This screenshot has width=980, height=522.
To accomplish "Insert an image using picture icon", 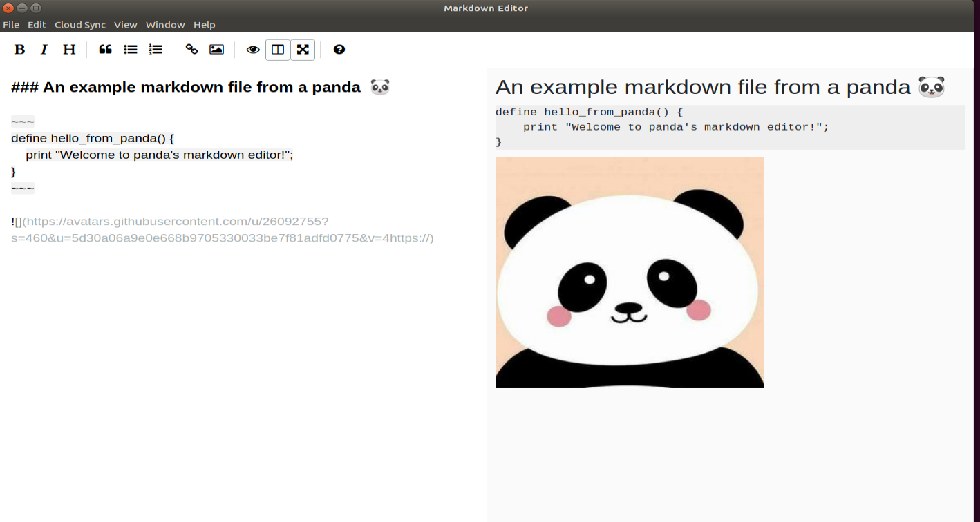I will (216, 50).
